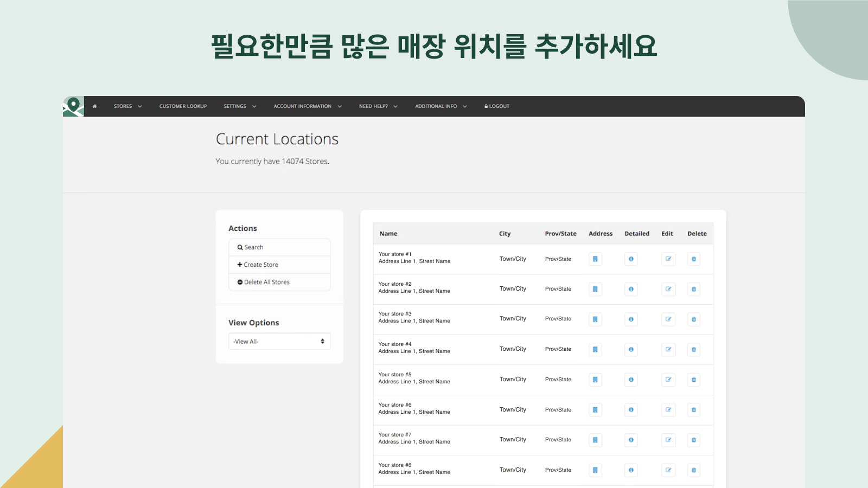Expand the NEED HELP? menu
This screenshot has height=488, width=868.
378,106
